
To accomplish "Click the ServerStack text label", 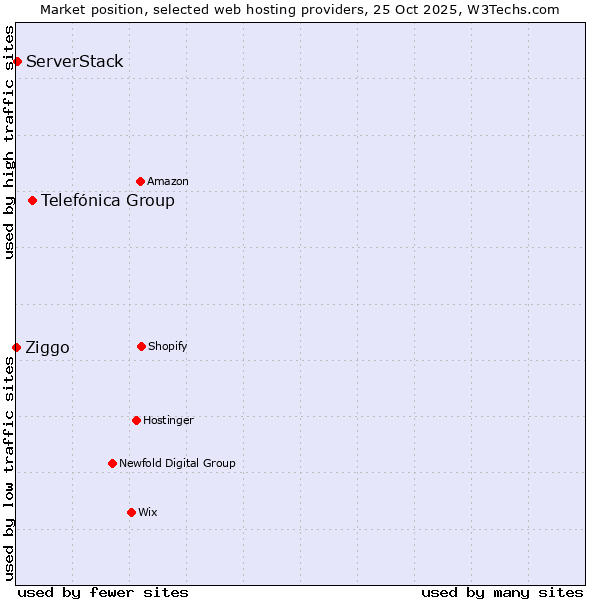I will click(75, 62).
